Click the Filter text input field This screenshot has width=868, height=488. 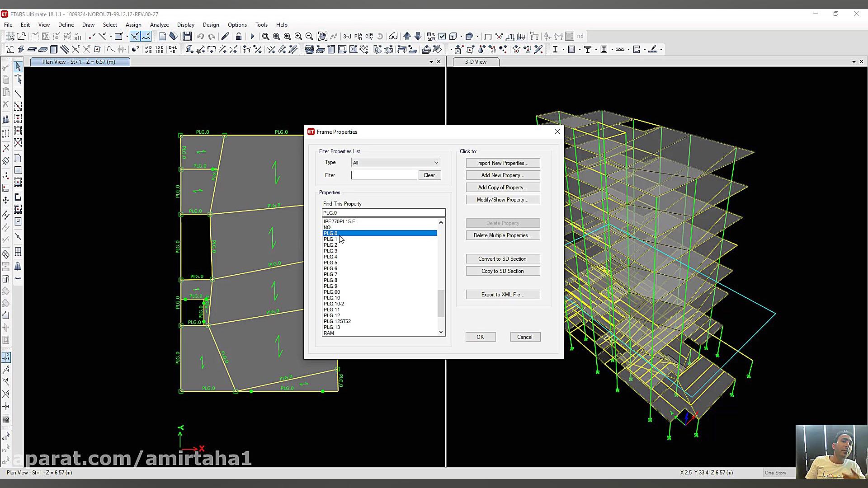click(x=384, y=175)
